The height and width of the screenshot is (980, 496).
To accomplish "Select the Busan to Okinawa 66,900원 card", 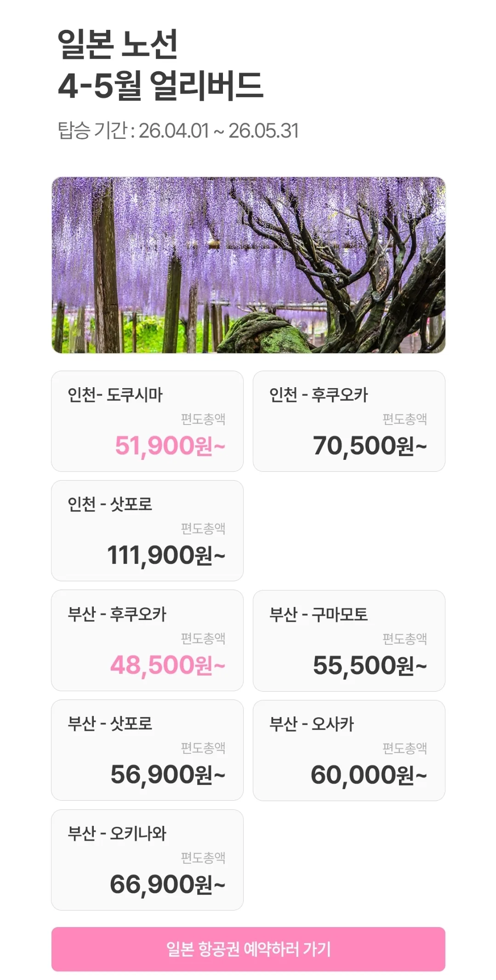I will [x=147, y=860].
